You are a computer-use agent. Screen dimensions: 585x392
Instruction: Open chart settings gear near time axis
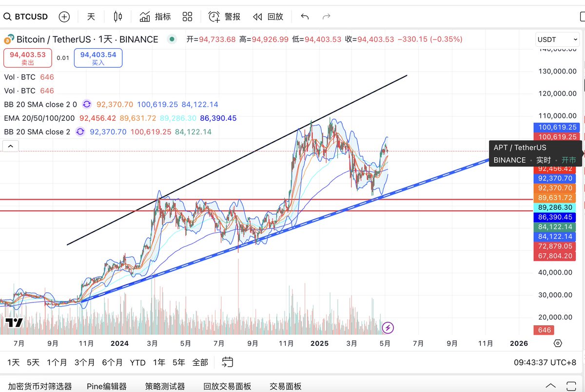click(x=558, y=343)
